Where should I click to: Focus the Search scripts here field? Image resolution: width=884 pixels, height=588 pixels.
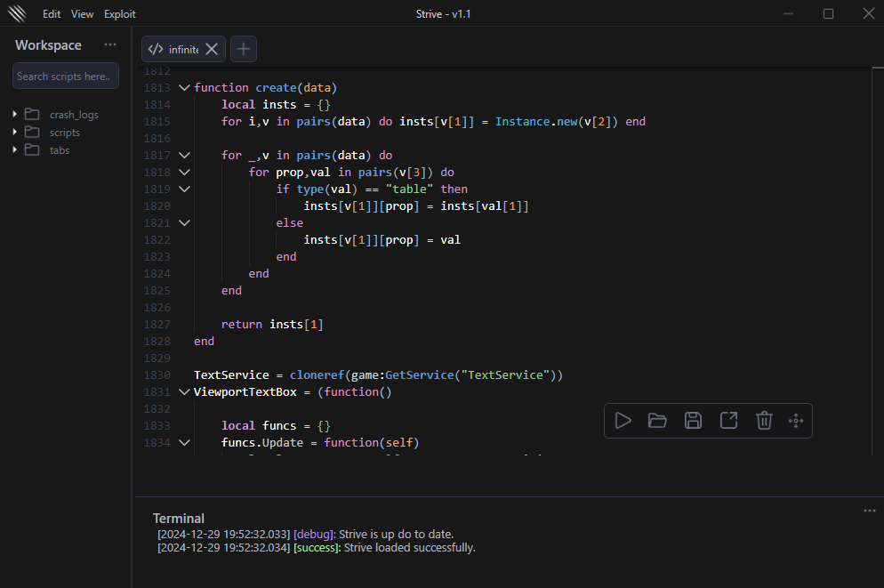point(66,77)
